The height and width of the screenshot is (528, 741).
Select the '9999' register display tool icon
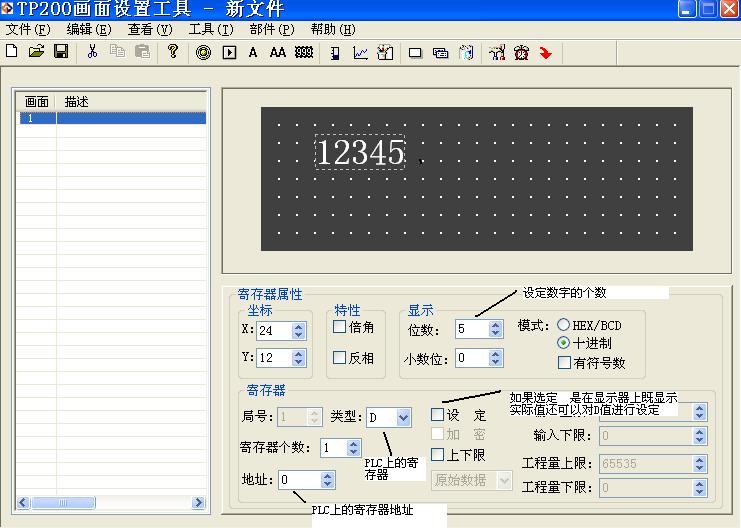(x=304, y=53)
